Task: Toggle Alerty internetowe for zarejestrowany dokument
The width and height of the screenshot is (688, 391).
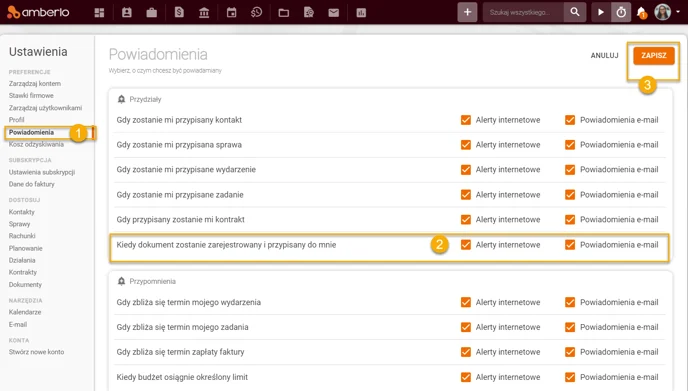Action: (x=466, y=245)
